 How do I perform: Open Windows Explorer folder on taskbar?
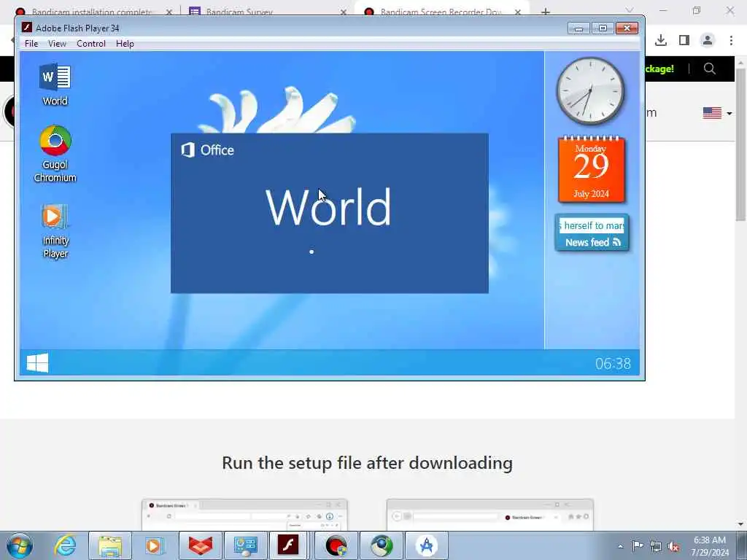110,545
